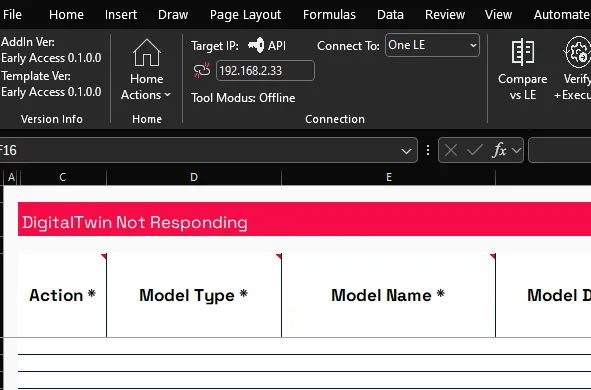Switch to the Home ribbon tab
This screenshot has width=591, height=390.
tap(66, 14)
